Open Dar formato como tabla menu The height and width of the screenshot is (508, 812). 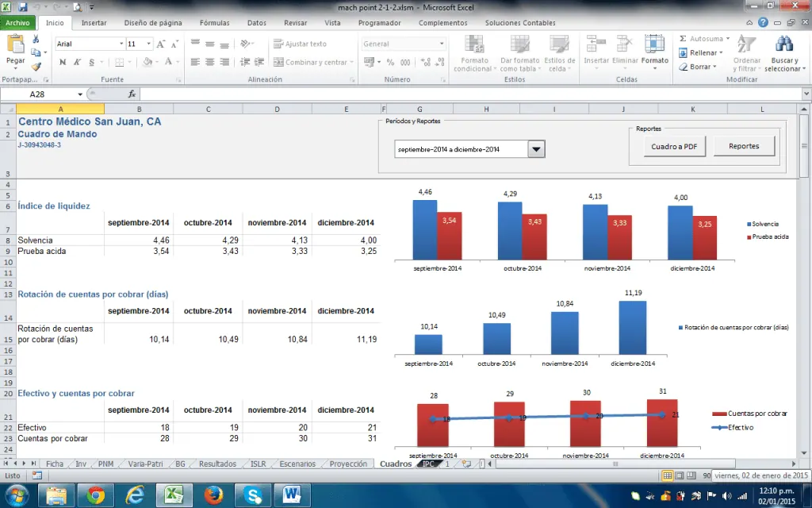(x=519, y=53)
